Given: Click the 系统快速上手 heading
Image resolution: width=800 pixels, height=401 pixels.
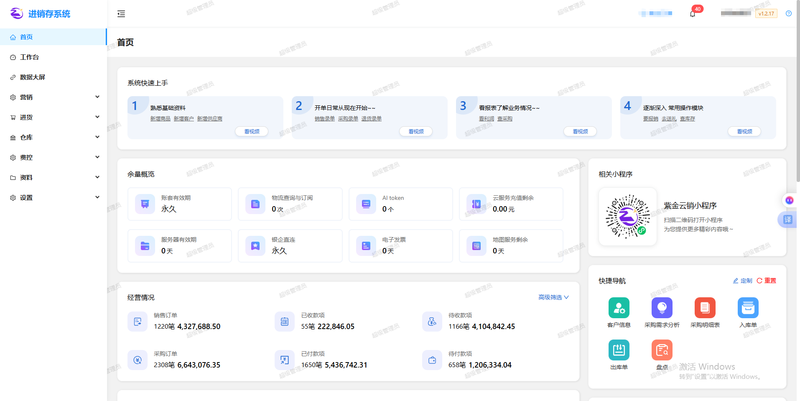Looking at the screenshot, I should pyautogui.click(x=148, y=82).
